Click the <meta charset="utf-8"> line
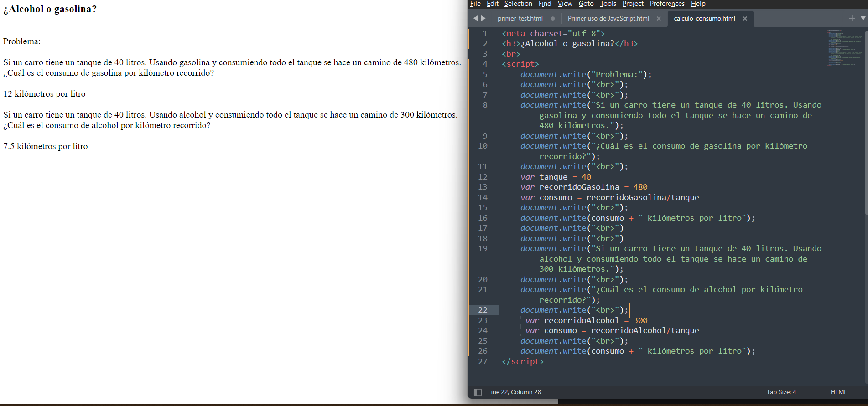Image resolution: width=868 pixels, height=406 pixels. tap(553, 33)
